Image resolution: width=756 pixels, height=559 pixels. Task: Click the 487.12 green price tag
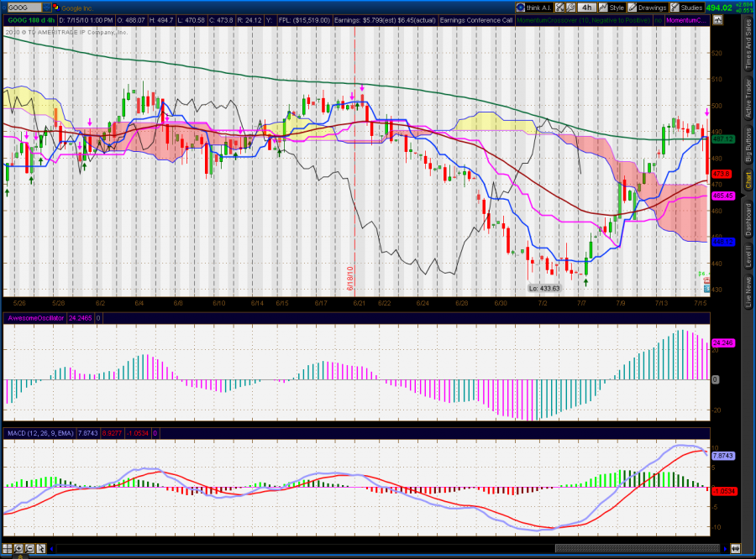[x=722, y=138]
